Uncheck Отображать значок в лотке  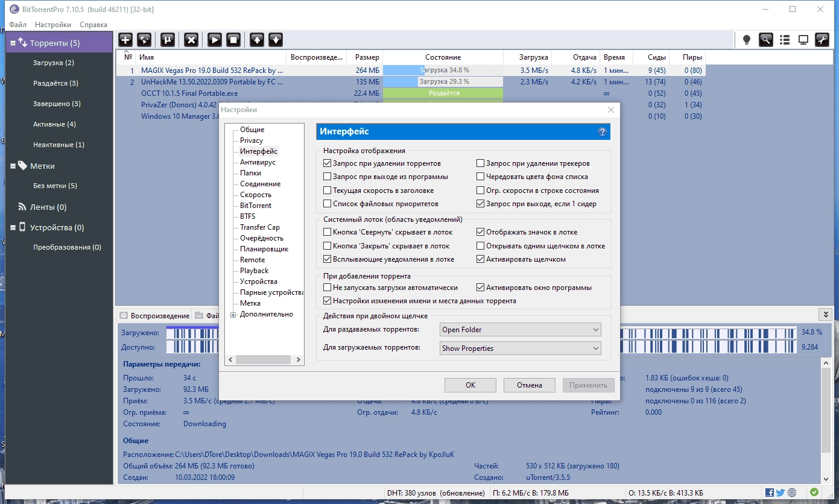(481, 232)
